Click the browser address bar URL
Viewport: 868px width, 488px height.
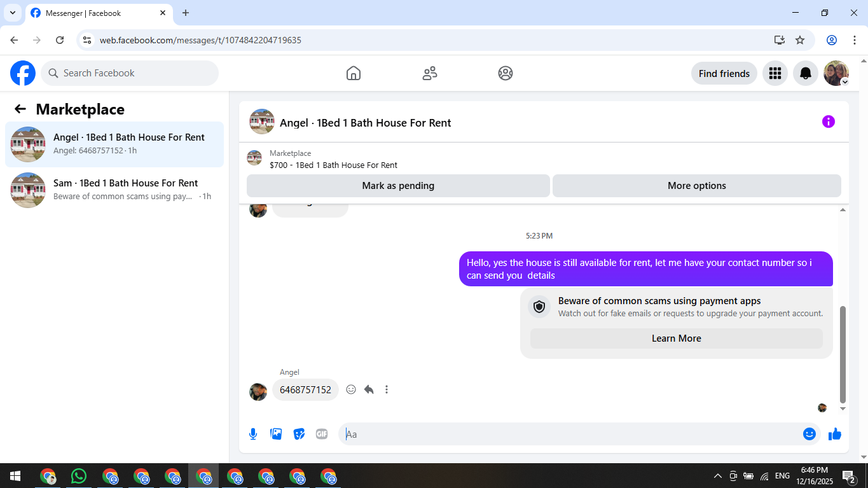pyautogui.click(x=200, y=40)
